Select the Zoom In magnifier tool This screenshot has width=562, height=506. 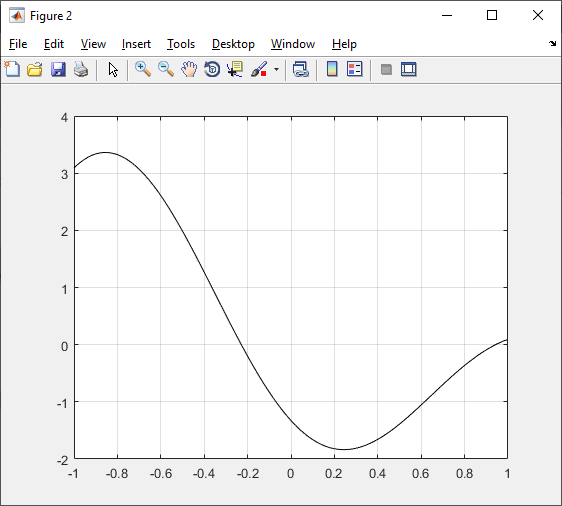(143, 69)
